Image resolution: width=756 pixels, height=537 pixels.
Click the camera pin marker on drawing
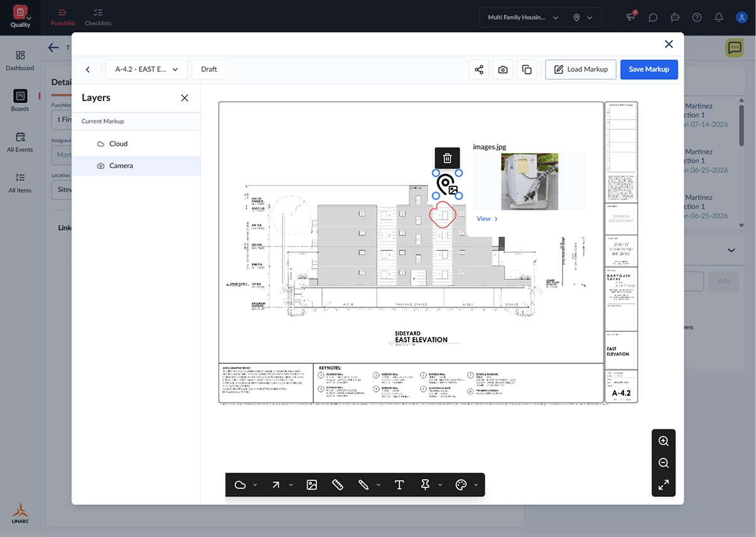click(447, 184)
